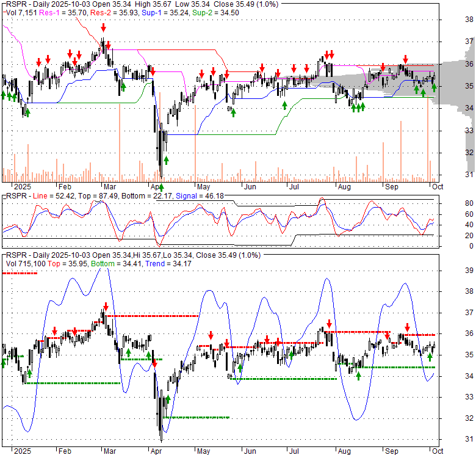Click the 37 price label on bottom chart axis
The width and height of the screenshot is (476, 455).
pyautogui.click(x=469, y=313)
